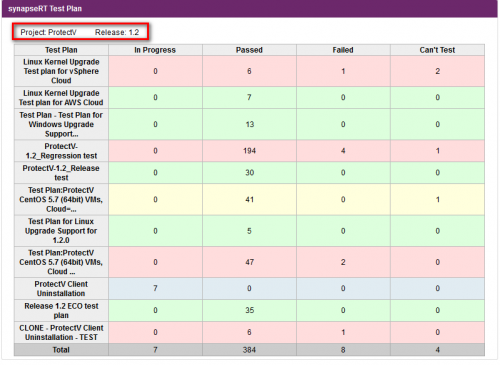Image resolution: width=500 pixels, height=365 pixels.
Task: Open Linux Kernel Upgrade AWS Cloud test plan
Action: click(61, 98)
